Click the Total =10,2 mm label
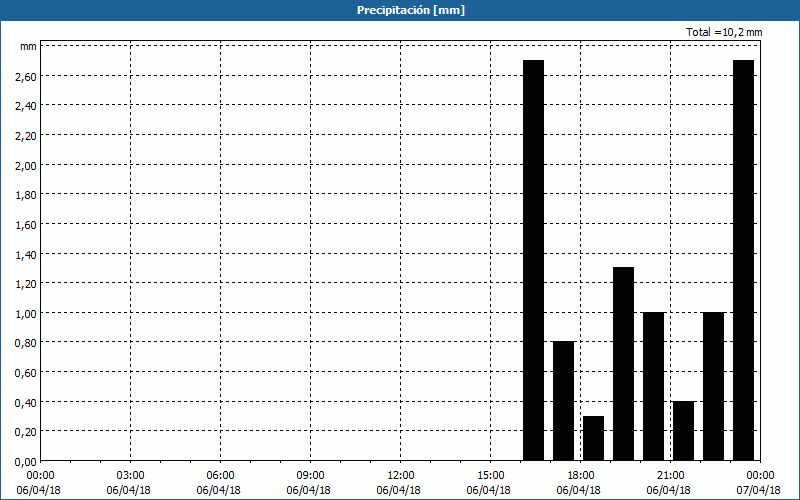Screen dimensions: 800x500 point(724,32)
